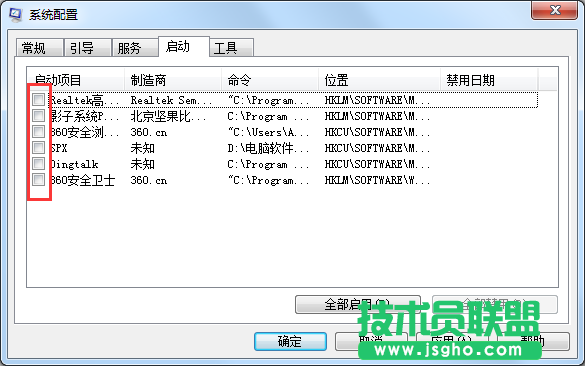Select the Dingtalk item name
This screenshot has height=366, width=585.
tap(74, 164)
